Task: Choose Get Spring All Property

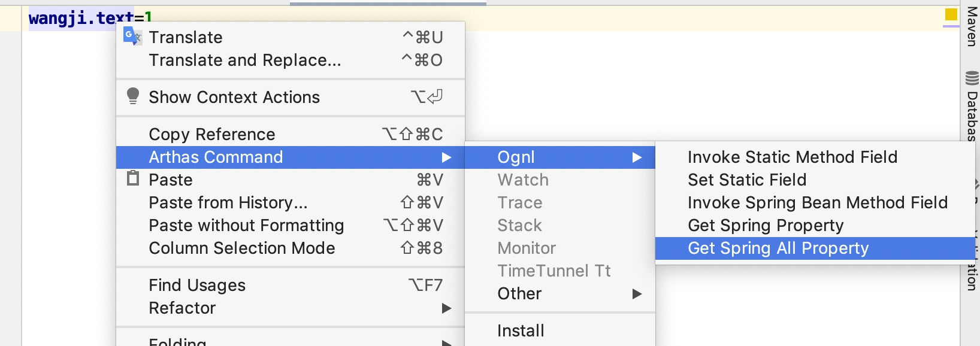Action: tap(815, 248)
